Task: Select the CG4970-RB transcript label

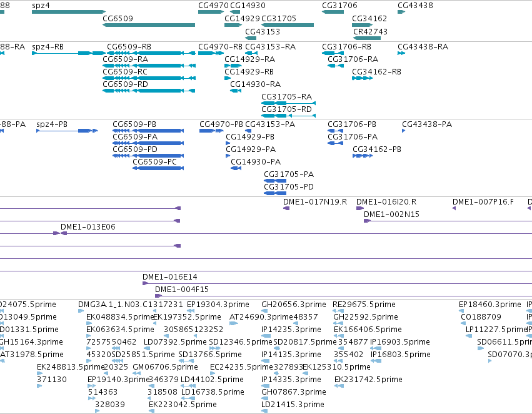Action: click(x=221, y=46)
